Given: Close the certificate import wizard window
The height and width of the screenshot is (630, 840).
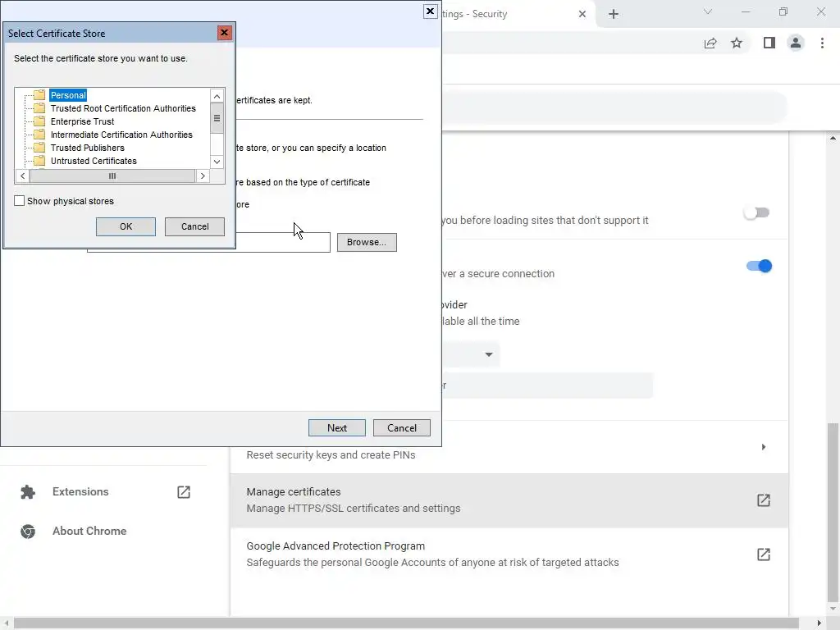Looking at the screenshot, I should [x=430, y=11].
